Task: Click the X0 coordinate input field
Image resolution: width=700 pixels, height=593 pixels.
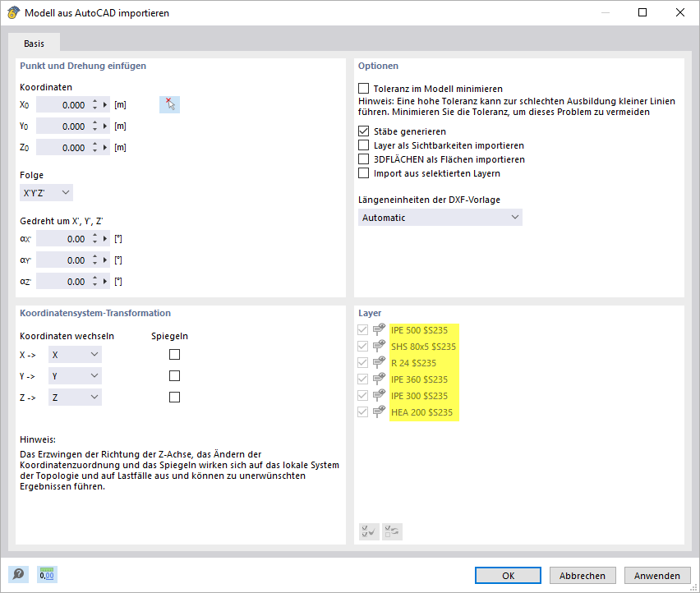Action: coord(62,104)
